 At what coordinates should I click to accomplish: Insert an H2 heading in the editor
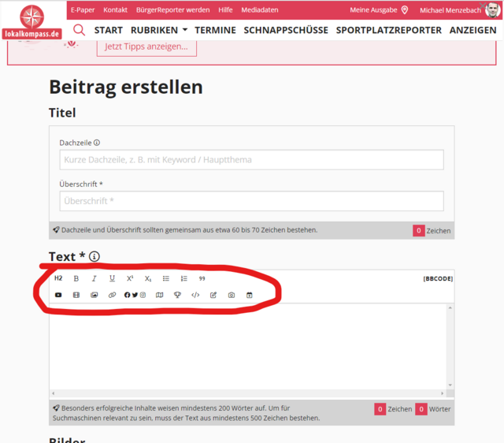click(x=58, y=278)
